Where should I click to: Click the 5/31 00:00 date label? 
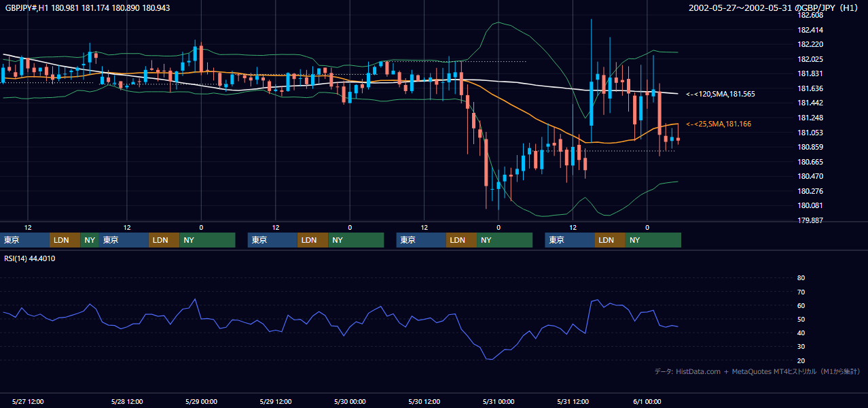pos(499,402)
